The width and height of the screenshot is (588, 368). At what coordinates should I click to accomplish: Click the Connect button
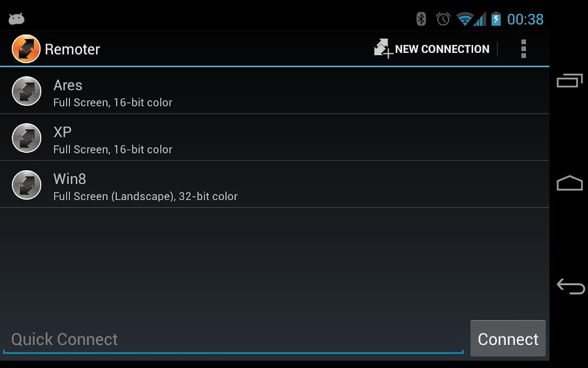(x=508, y=338)
